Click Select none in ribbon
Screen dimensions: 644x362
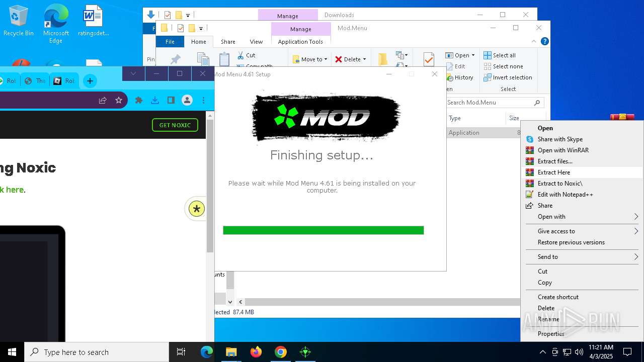coord(503,66)
